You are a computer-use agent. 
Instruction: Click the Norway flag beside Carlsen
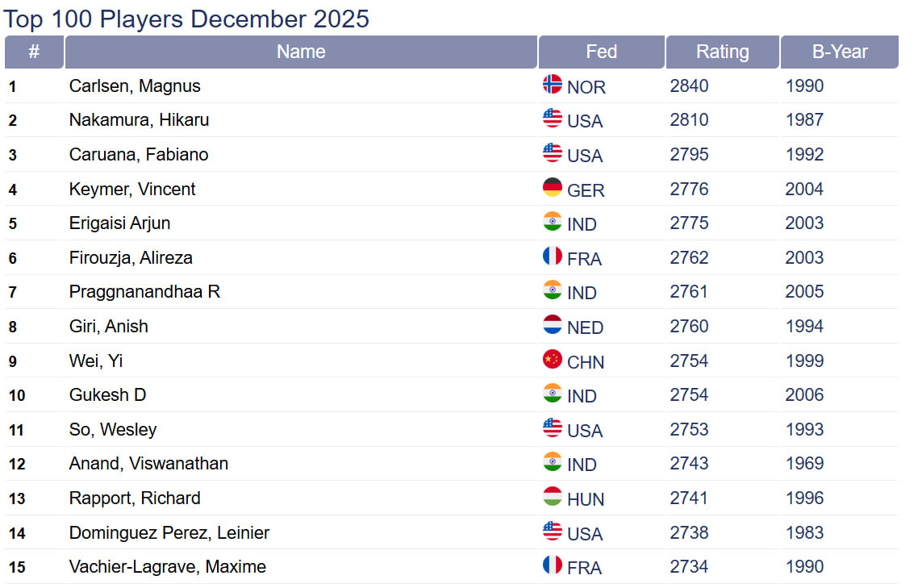(x=553, y=85)
